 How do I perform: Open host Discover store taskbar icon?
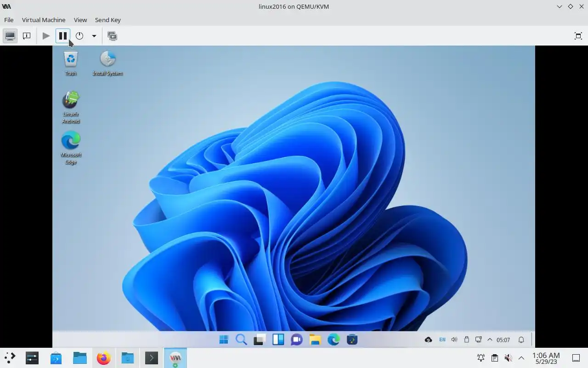(56, 358)
